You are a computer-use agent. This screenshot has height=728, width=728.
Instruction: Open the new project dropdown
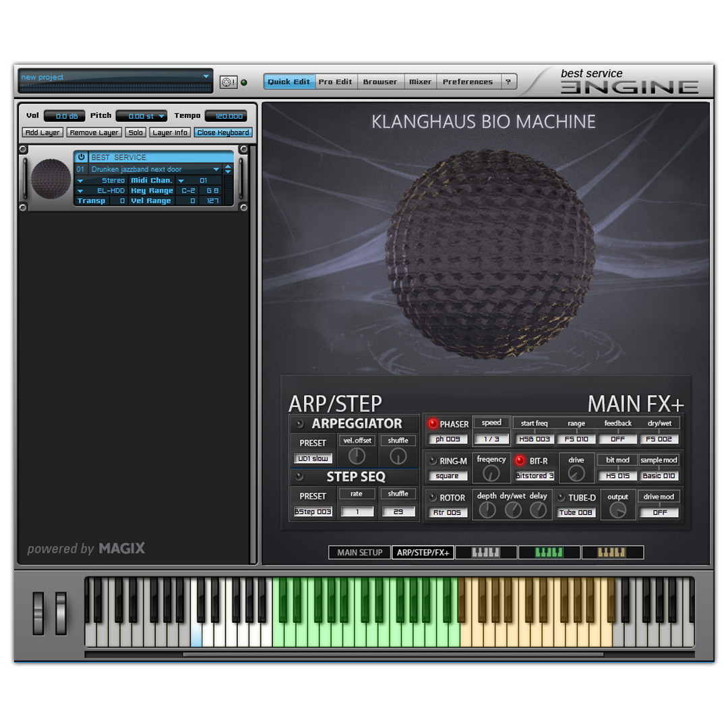tap(206, 77)
